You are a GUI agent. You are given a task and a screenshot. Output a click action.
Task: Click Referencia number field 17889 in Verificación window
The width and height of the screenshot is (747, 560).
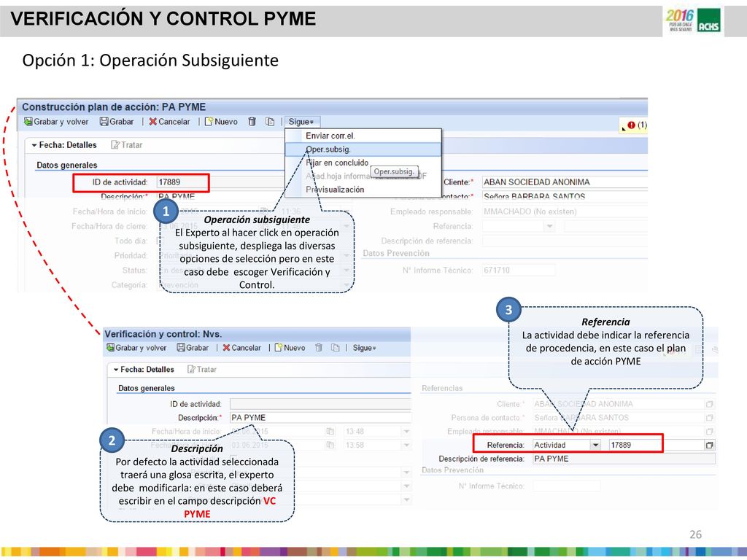656,446
